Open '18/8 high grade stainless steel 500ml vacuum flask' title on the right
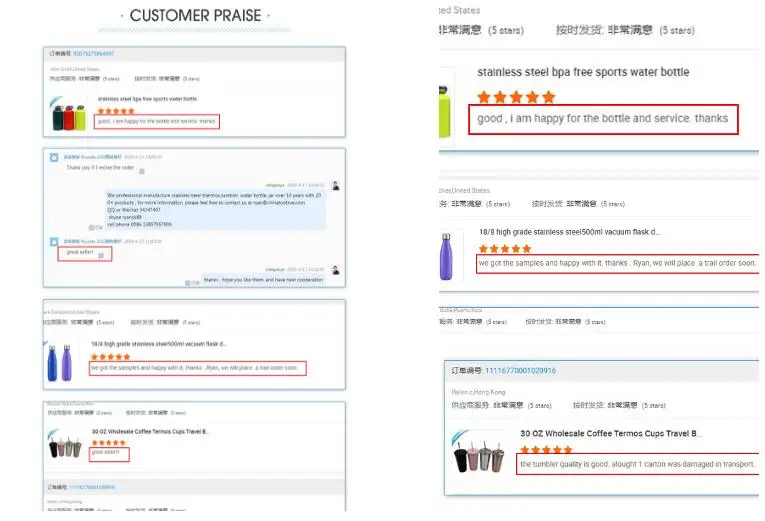Image resolution: width=765 pixels, height=521 pixels. click(568, 232)
